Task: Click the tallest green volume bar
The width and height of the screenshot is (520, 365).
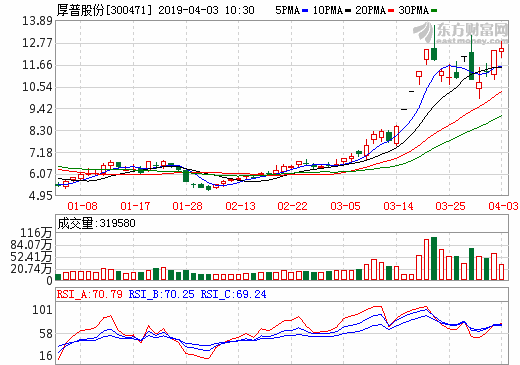Action: [x=434, y=259]
